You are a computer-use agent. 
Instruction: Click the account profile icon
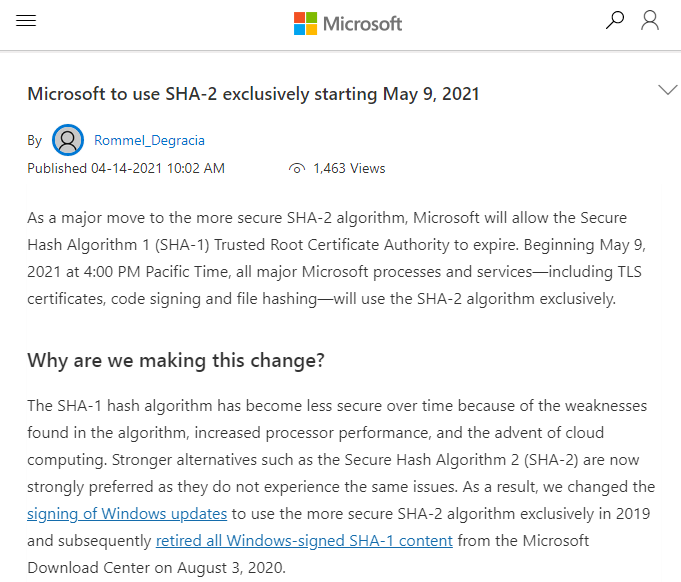click(x=650, y=20)
